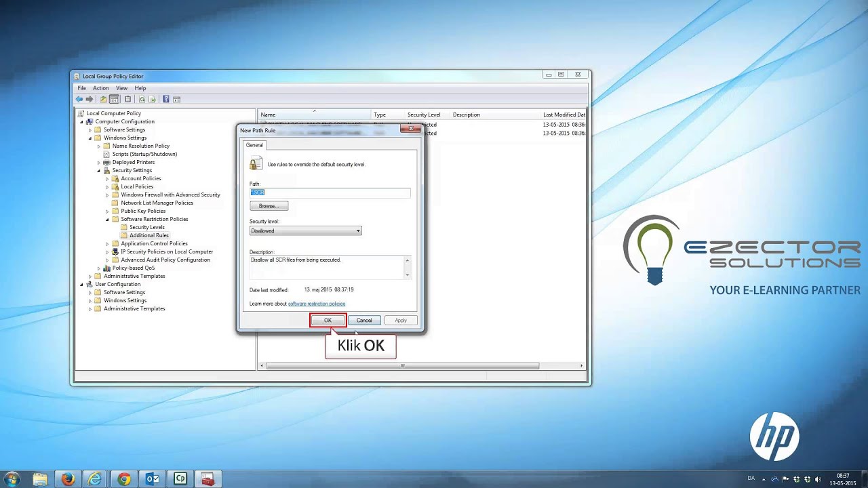Toggle the Show/Hide Action Pane icon
868x488 pixels.
point(176,100)
